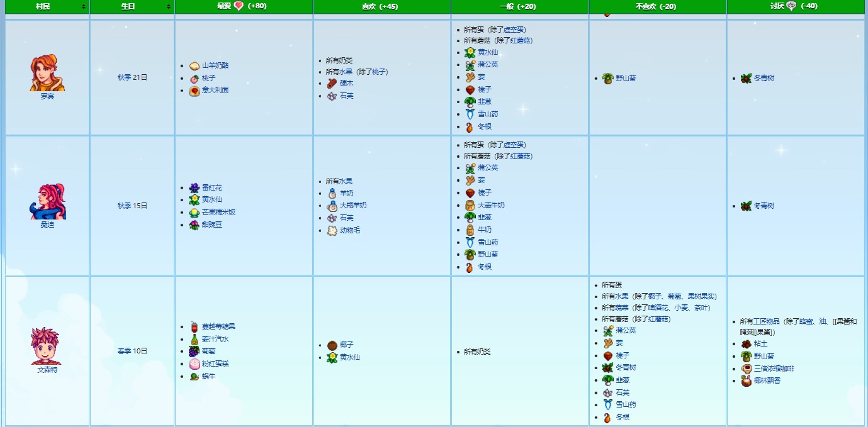Open the 小麦 link in 文森特's disliked list
Screen dimensions: 868x427
pyautogui.click(x=681, y=308)
